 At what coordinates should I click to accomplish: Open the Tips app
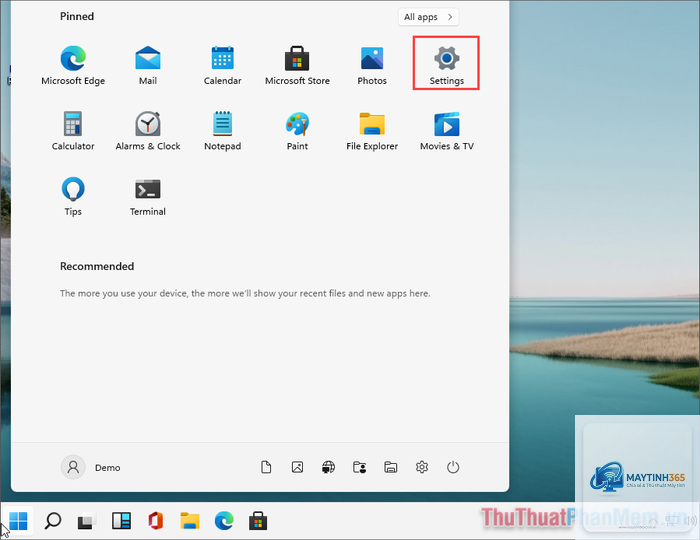pos(73,196)
